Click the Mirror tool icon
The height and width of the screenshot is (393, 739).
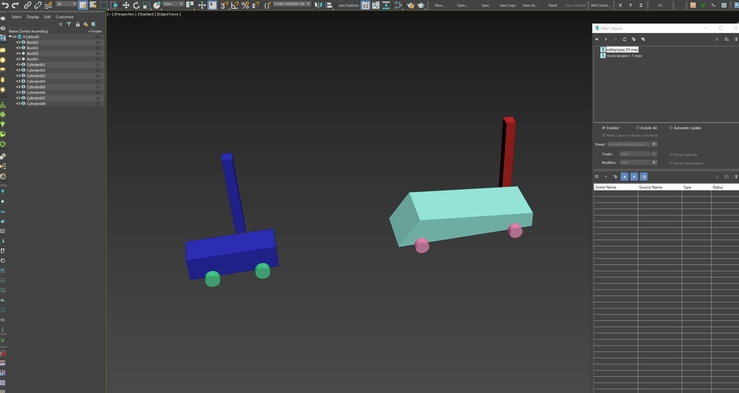point(319,5)
